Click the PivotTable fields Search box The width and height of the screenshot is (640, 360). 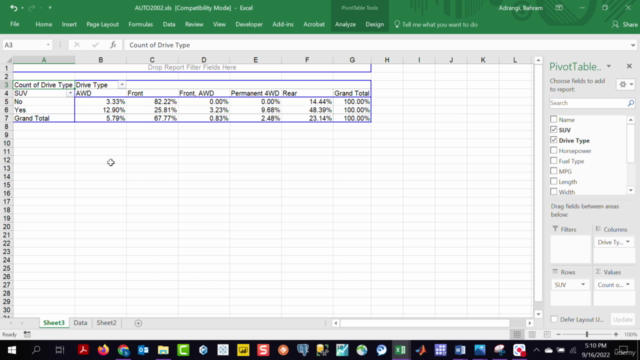(588, 103)
